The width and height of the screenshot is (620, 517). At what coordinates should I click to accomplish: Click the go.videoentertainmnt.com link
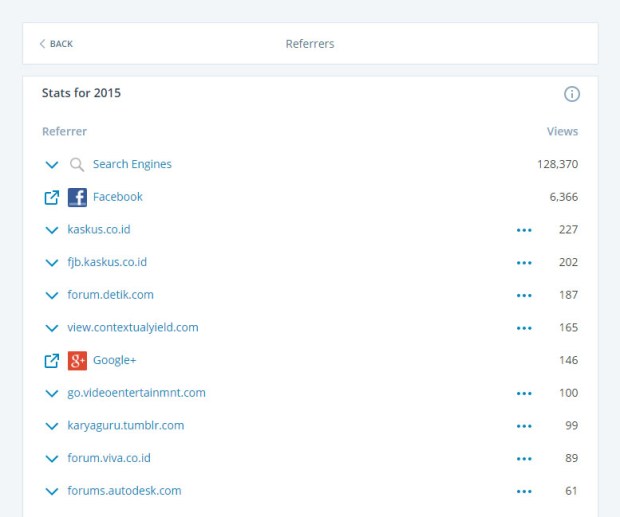136,393
